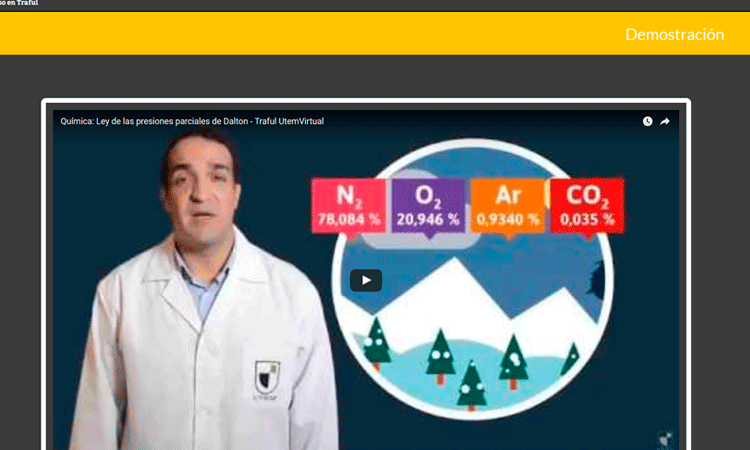Click the icon in video's bottom-right corner
The width and height of the screenshot is (750, 450).
(665, 437)
